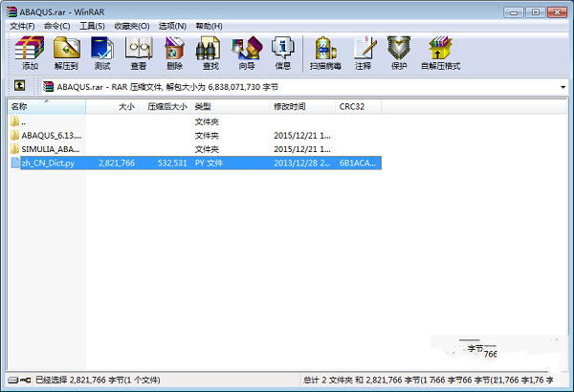
Task: Open the Help (帮助) menu
Action: pos(209,26)
